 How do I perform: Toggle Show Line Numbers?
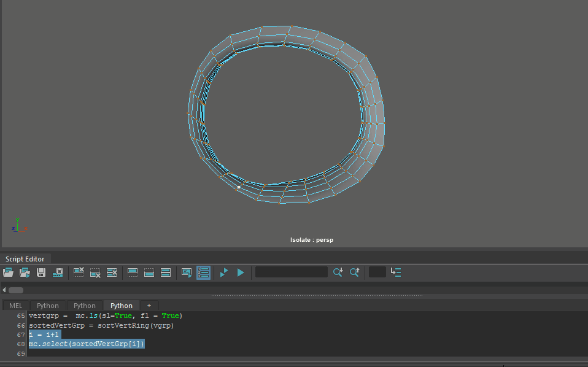203,272
